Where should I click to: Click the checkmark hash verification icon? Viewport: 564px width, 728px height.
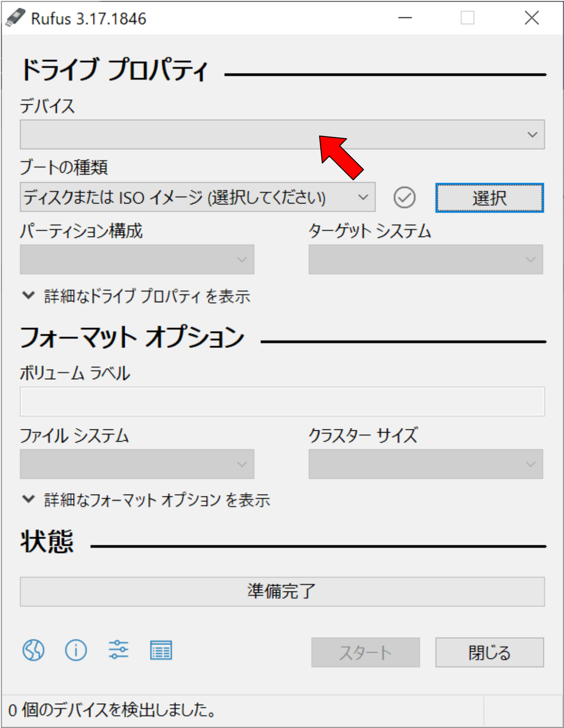(404, 197)
